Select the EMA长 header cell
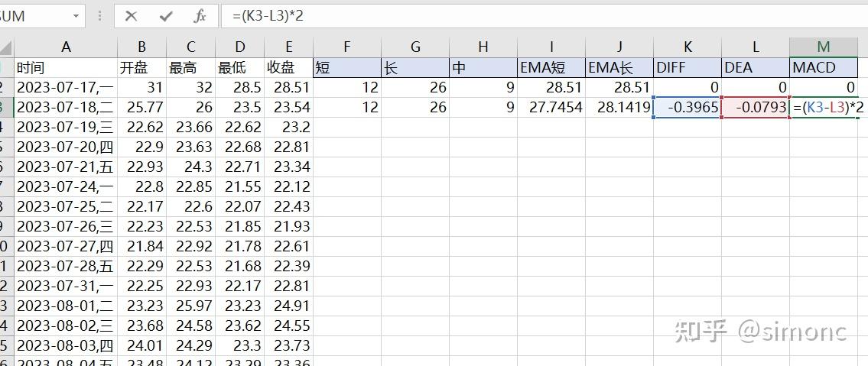868x366 pixels. click(619, 67)
